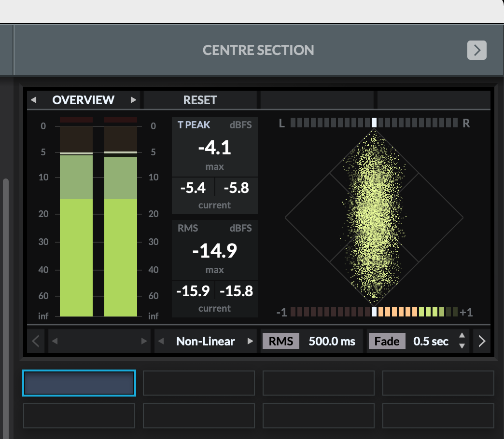The image size is (504, 439).
Task: Click the T PEAK current value -5.8
Action: (x=236, y=188)
